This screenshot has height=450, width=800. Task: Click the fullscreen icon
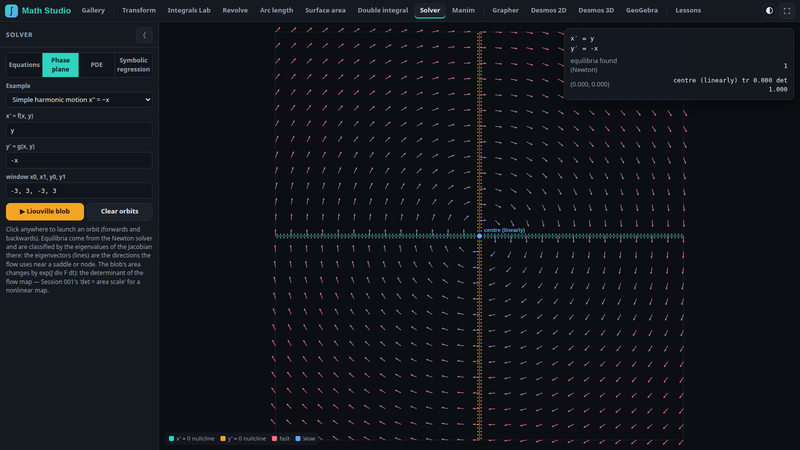(787, 10)
